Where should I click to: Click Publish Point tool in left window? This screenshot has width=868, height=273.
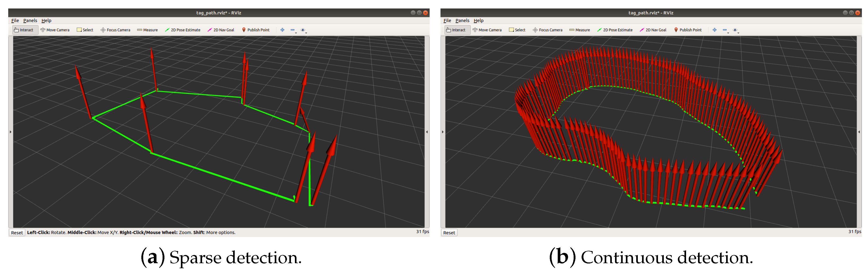[x=256, y=30]
